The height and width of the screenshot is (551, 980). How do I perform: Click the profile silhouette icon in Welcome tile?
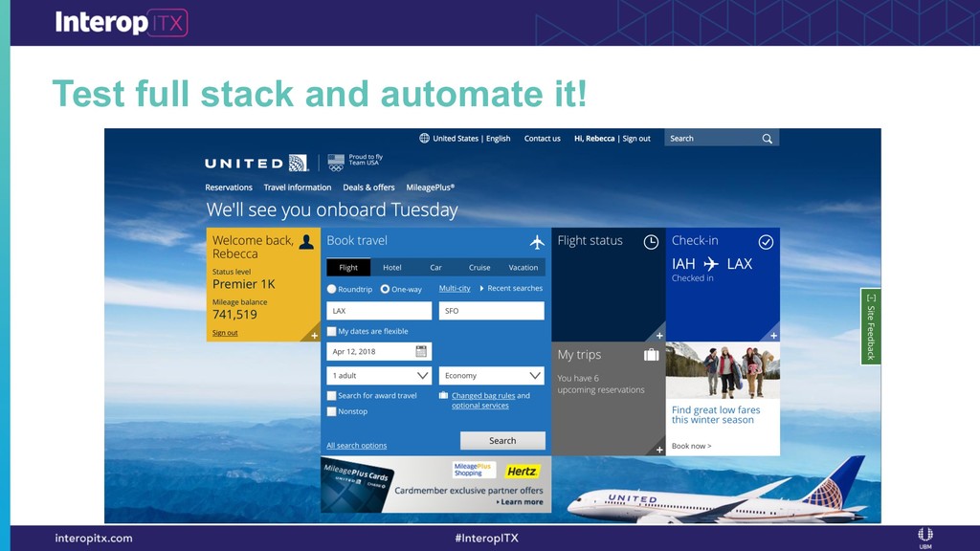[x=306, y=242]
